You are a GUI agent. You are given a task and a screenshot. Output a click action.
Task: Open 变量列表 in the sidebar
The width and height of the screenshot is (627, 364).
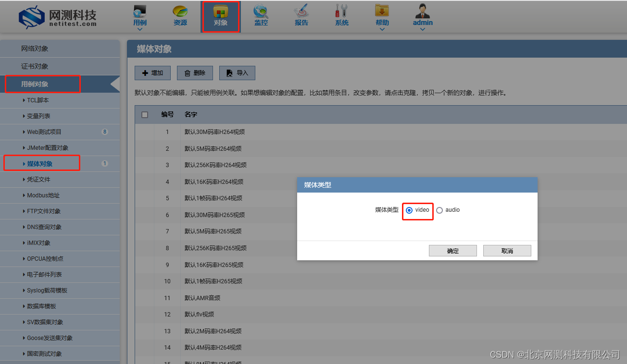click(x=60, y=116)
